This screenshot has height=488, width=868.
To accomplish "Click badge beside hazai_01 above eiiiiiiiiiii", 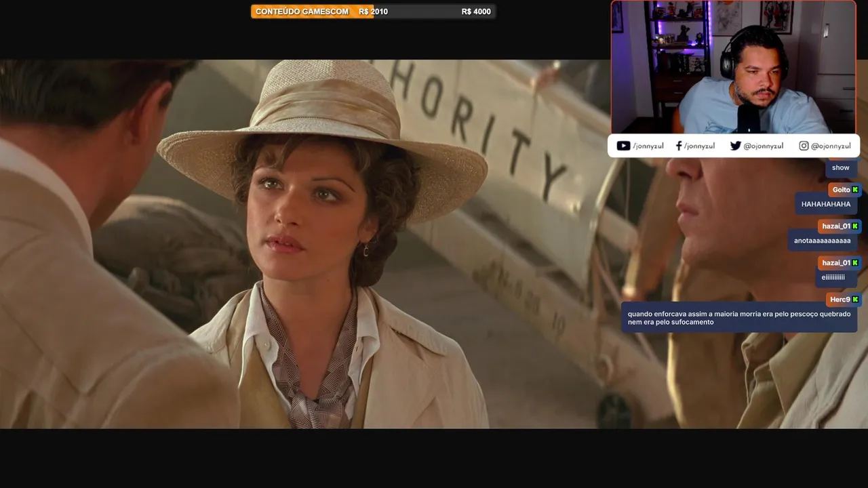I will (x=855, y=263).
